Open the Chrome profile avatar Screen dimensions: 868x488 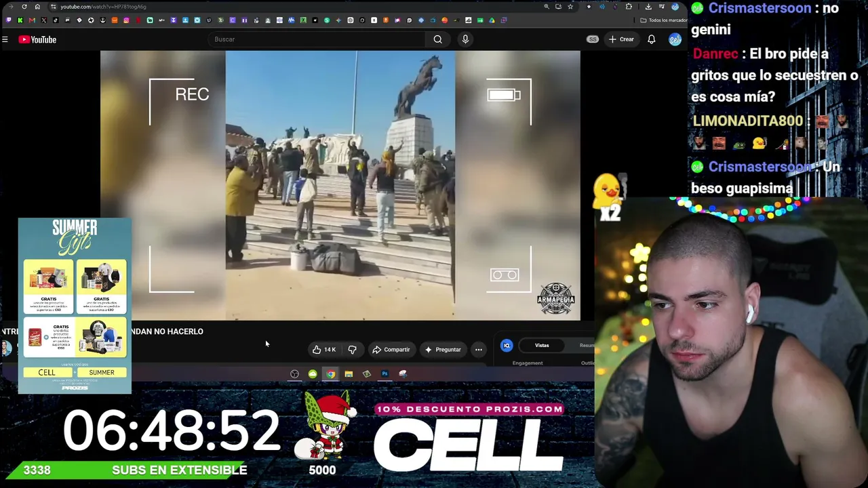(675, 7)
